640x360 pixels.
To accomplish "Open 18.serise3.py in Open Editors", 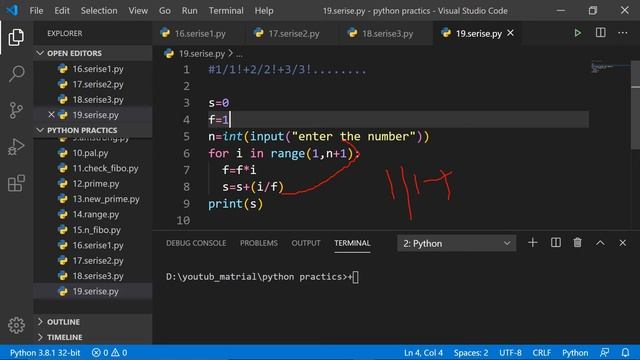I will (x=93, y=100).
